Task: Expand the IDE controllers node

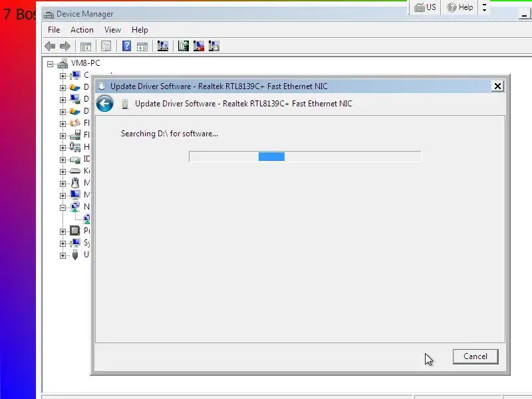Action: point(63,160)
